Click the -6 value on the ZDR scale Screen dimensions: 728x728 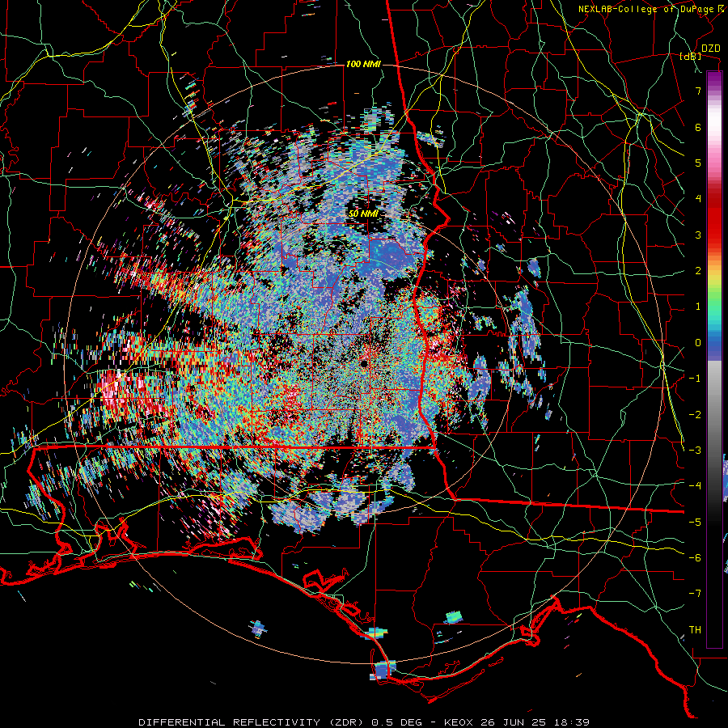pyautogui.click(x=695, y=557)
